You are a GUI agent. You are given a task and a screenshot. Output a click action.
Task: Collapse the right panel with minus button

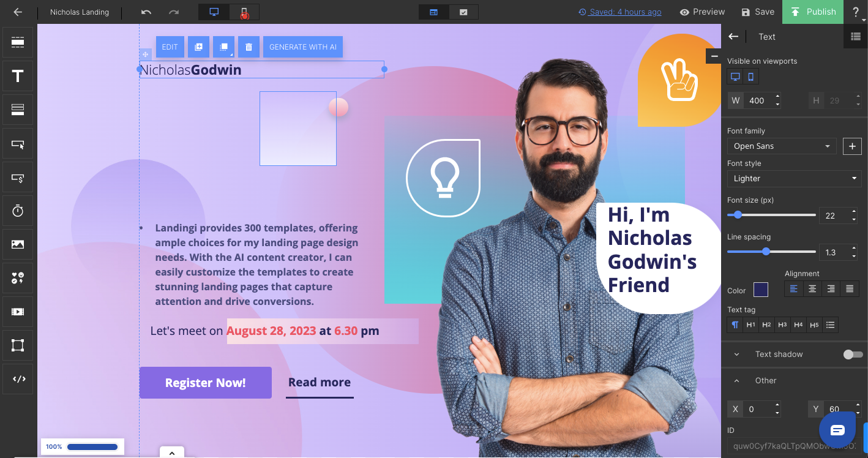click(714, 56)
